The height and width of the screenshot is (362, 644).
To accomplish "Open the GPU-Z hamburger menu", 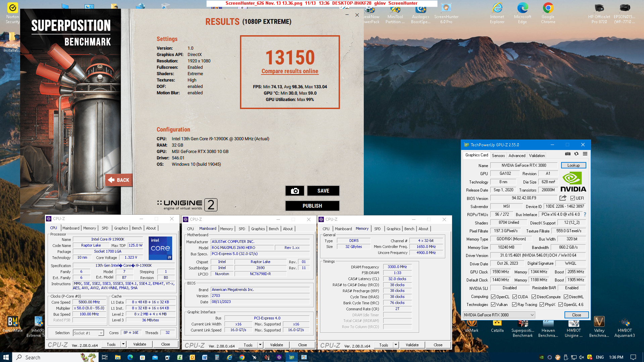I will [x=585, y=154].
